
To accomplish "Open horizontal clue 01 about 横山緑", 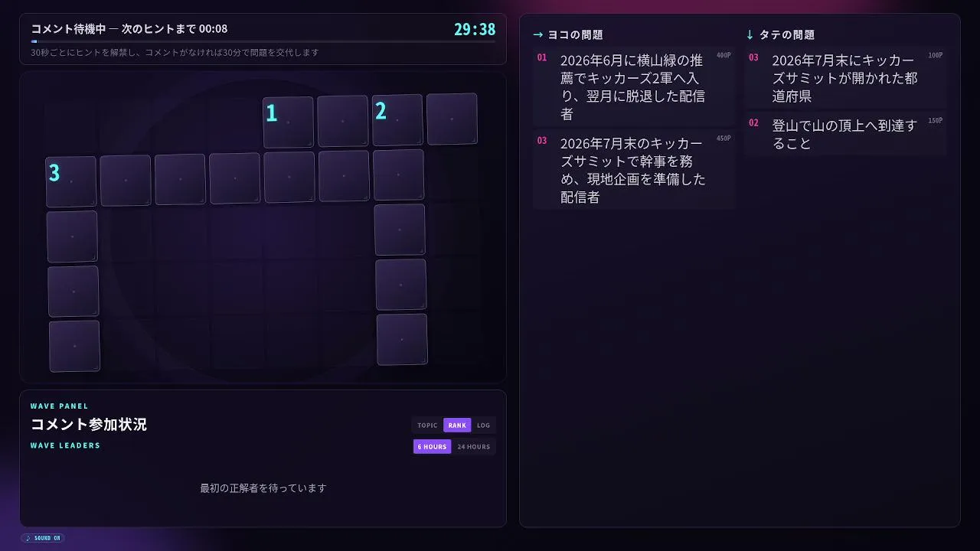I will coord(634,87).
